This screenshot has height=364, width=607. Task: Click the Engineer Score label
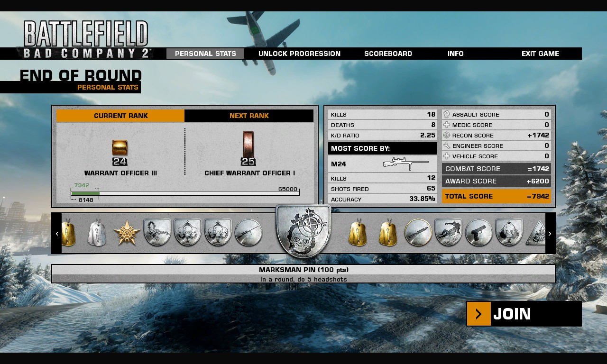coord(478,146)
